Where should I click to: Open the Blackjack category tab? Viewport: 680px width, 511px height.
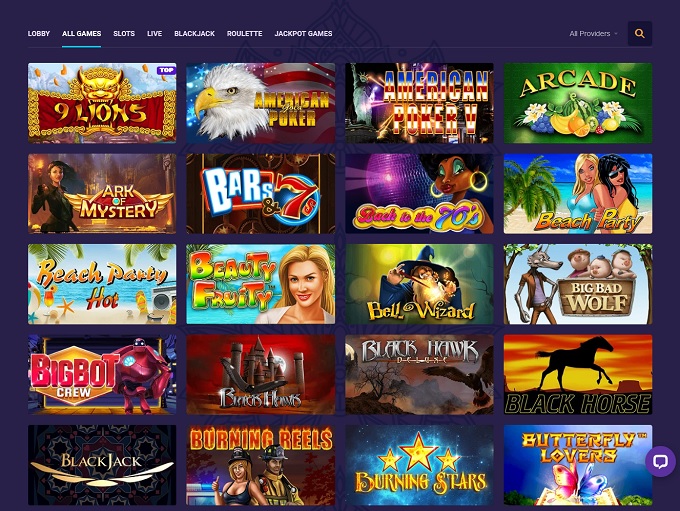[x=194, y=33]
